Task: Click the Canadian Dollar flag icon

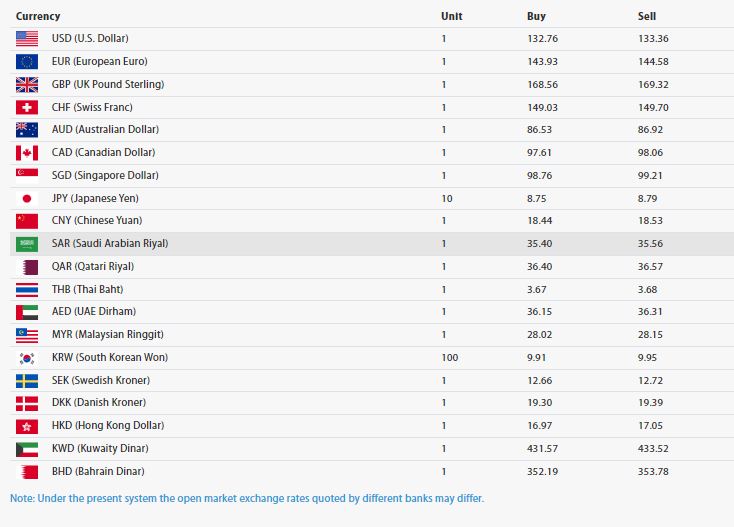Action: [27, 152]
